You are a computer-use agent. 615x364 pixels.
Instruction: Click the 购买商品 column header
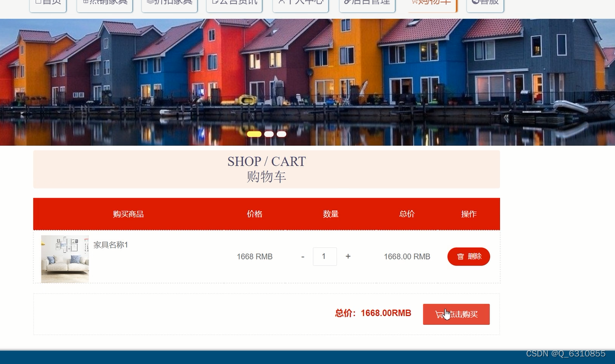pyautogui.click(x=128, y=214)
